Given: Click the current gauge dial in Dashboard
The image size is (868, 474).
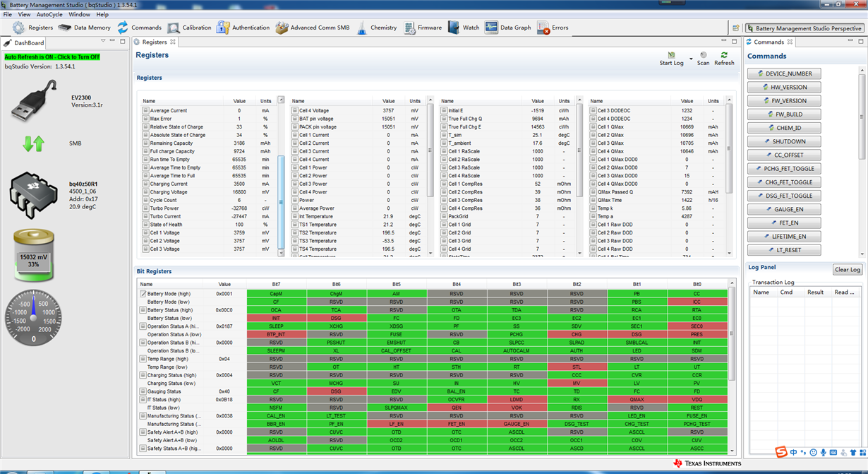Looking at the screenshot, I should tap(33, 318).
